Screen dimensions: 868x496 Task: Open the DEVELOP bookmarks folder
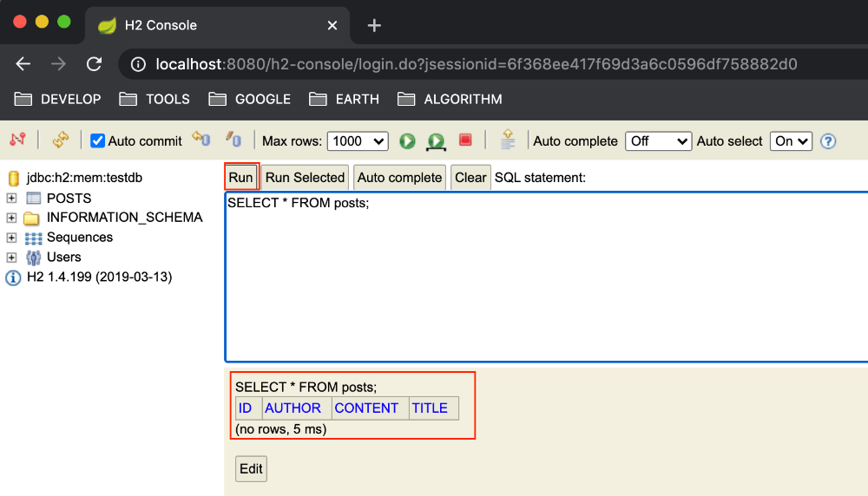(57, 99)
